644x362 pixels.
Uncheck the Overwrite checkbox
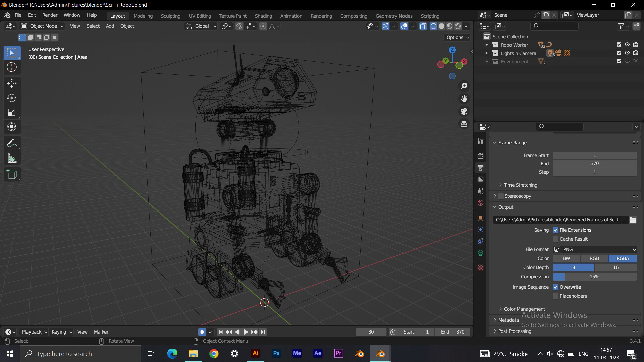pos(555,287)
